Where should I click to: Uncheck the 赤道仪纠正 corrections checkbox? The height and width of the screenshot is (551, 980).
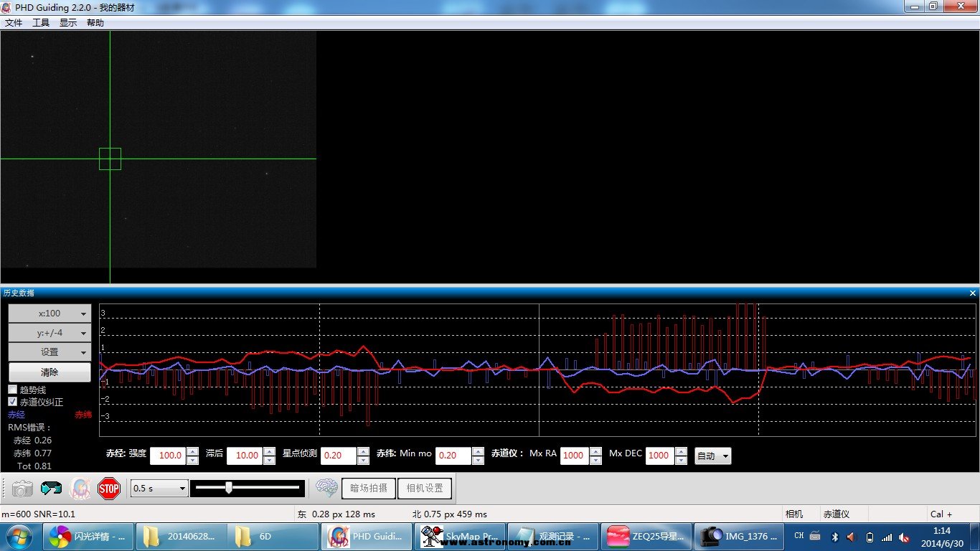(x=12, y=402)
